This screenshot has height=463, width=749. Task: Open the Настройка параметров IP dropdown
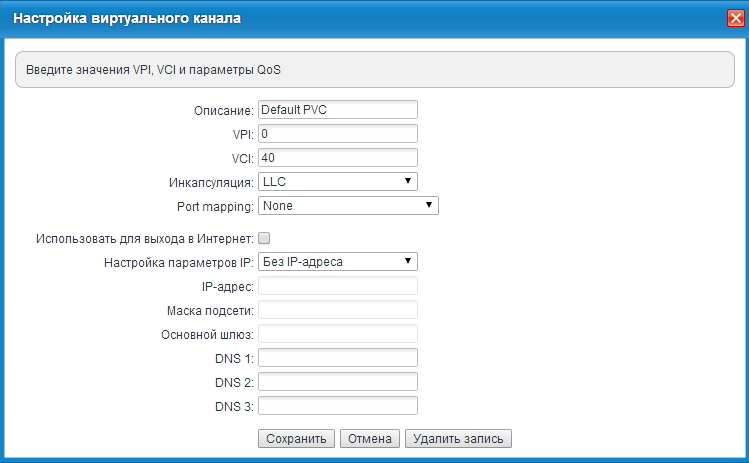(337, 262)
